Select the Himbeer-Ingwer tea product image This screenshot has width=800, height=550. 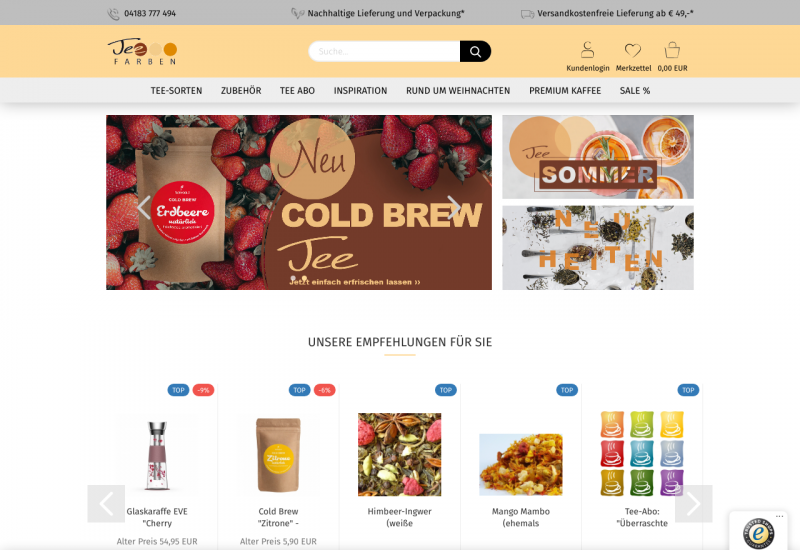pyautogui.click(x=399, y=455)
